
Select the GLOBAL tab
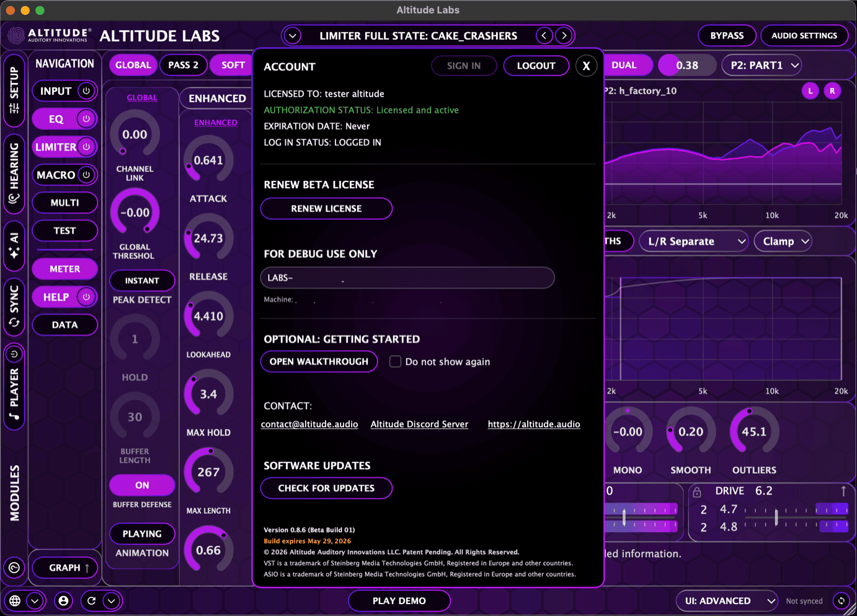point(133,65)
